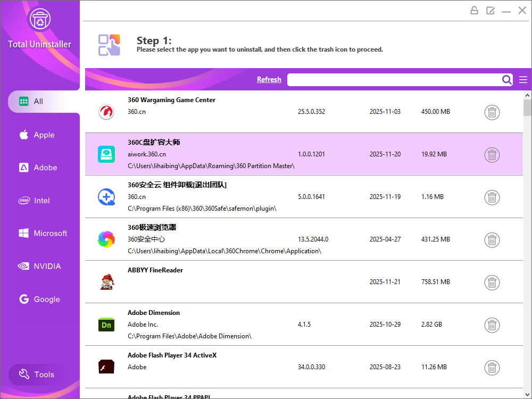Click trash icon for 360安全云 row
Image resolution: width=532 pixels, height=399 pixels.
[x=492, y=197]
